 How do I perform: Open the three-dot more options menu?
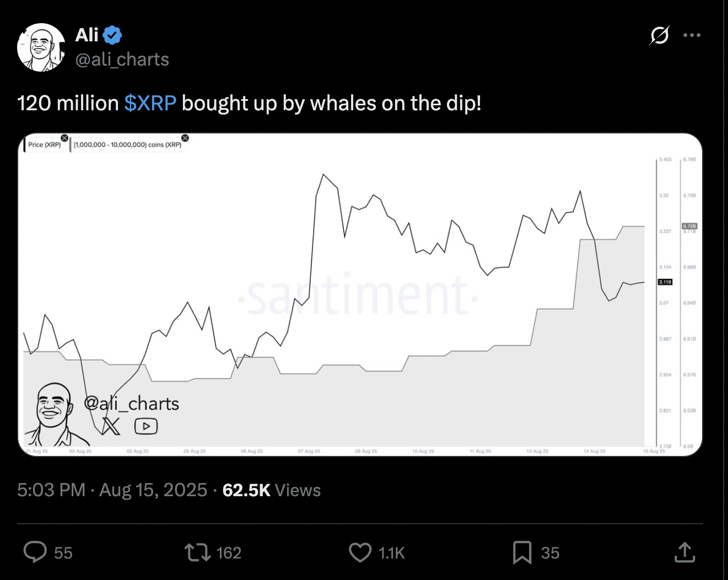(692, 35)
